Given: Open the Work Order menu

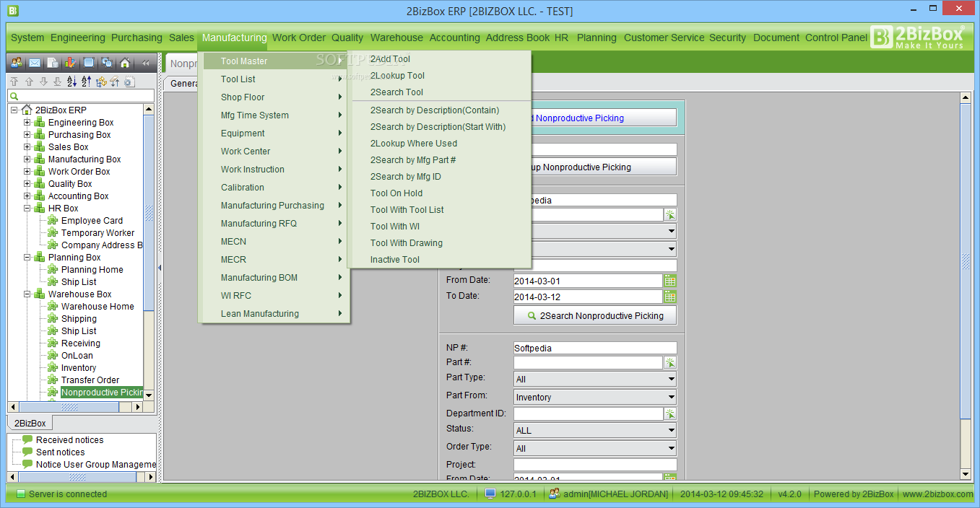Looking at the screenshot, I should click(x=299, y=38).
